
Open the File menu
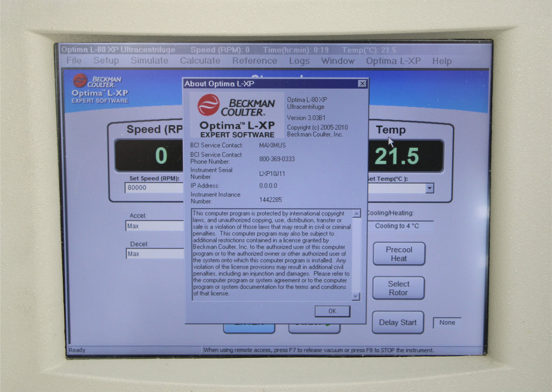click(74, 60)
